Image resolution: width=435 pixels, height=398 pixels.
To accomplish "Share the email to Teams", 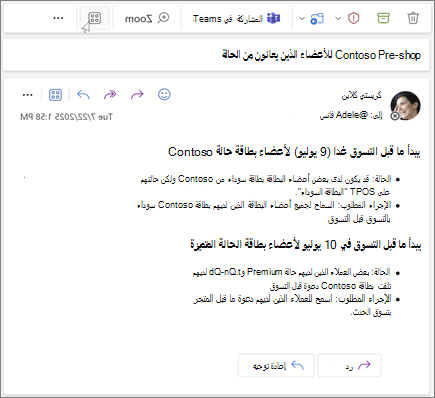I will point(236,19).
